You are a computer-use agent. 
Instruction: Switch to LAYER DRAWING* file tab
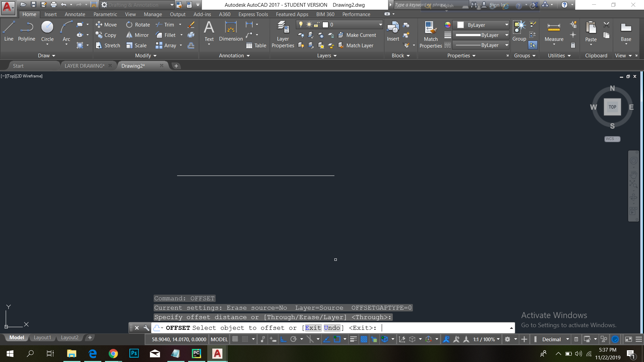(x=85, y=66)
